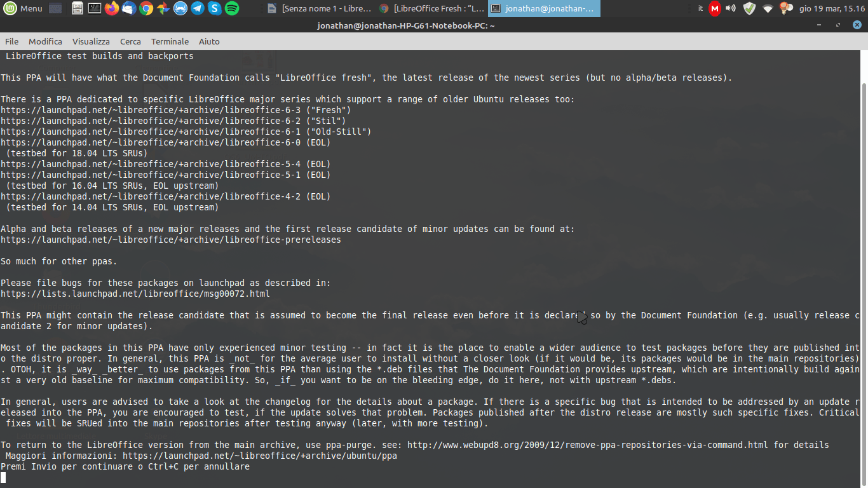Click the '(testbed for 18.04 LTS SRUs)' line
The image size is (868, 488).
[77, 153]
